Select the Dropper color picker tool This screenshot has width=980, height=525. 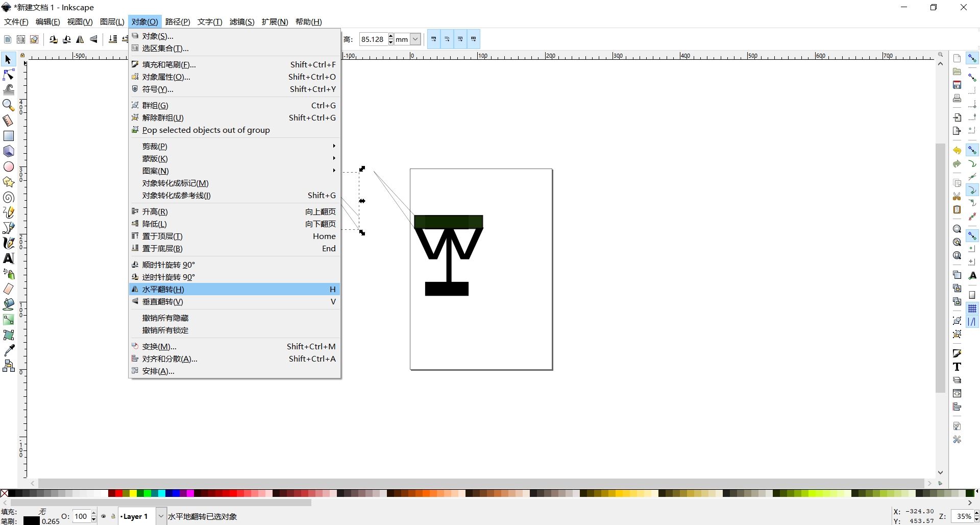coord(8,350)
